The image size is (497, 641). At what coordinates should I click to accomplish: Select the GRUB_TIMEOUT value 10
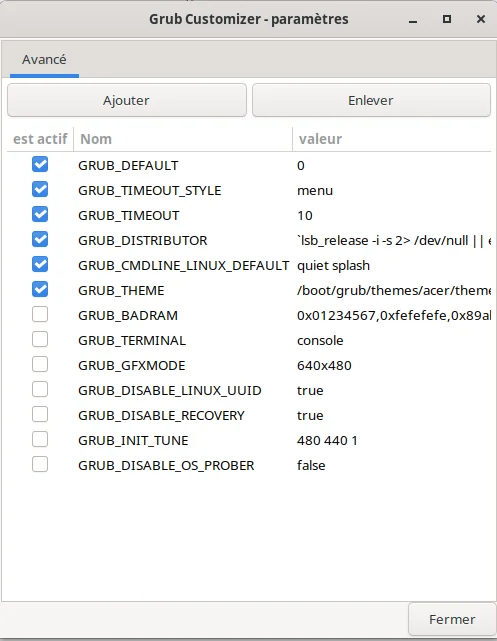(x=305, y=215)
